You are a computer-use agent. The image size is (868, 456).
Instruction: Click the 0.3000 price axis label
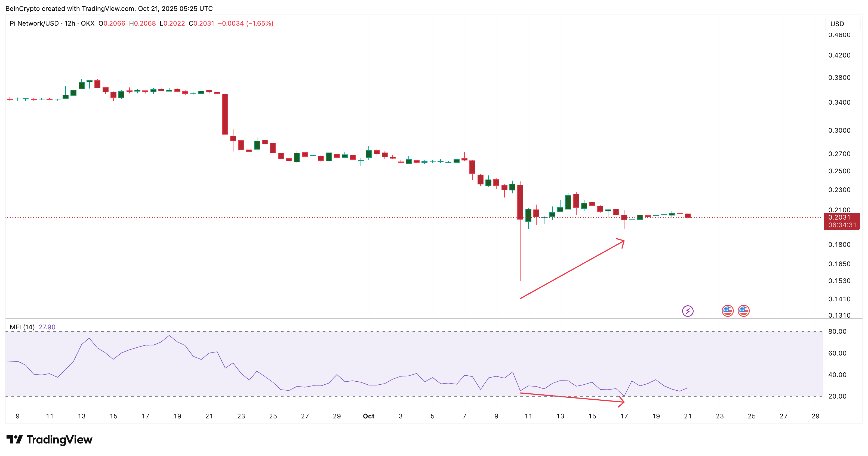(839, 130)
